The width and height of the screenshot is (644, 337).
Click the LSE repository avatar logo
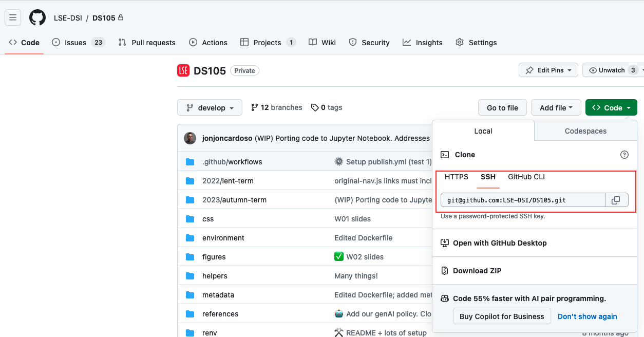[183, 71]
